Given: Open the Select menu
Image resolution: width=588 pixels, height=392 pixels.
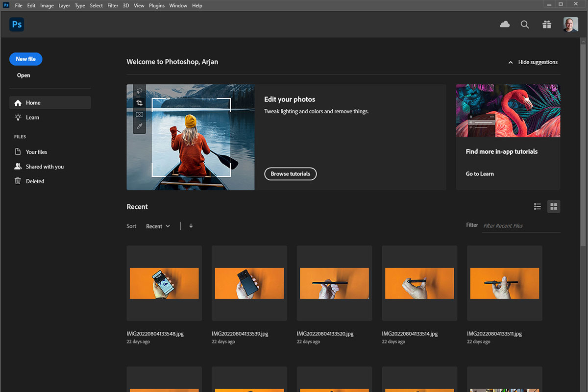Looking at the screenshot, I should coord(97,5).
